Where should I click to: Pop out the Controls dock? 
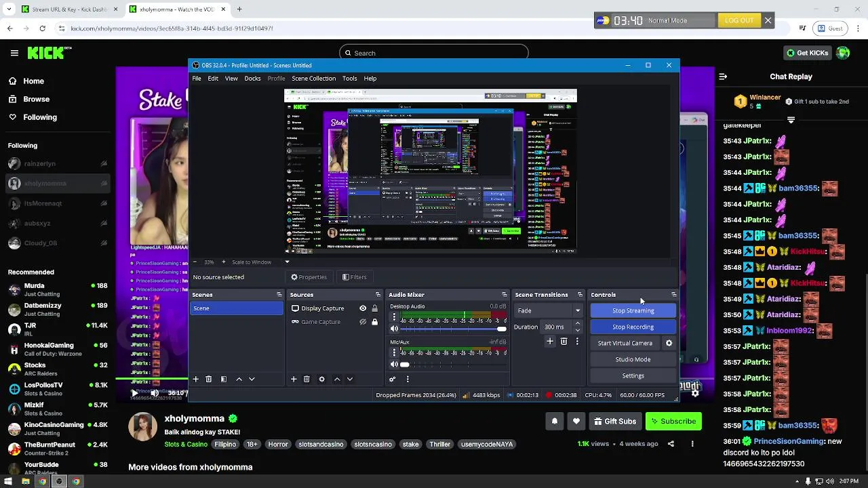(x=673, y=295)
